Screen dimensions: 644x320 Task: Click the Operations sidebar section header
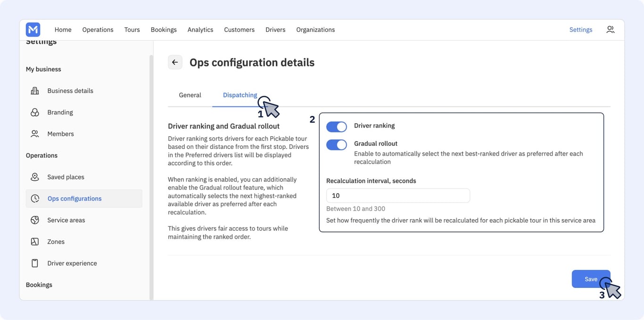41,156
